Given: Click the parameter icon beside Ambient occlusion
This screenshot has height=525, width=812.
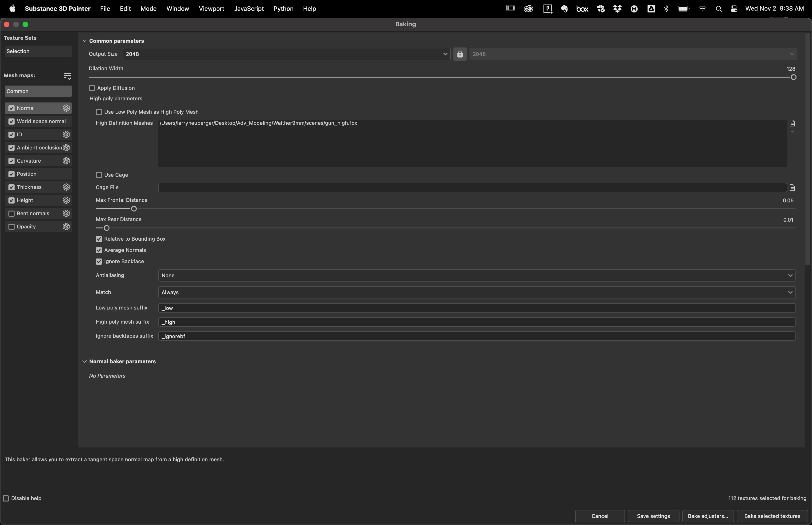Looking at the screenshot, I should click(x=66, y=148).
